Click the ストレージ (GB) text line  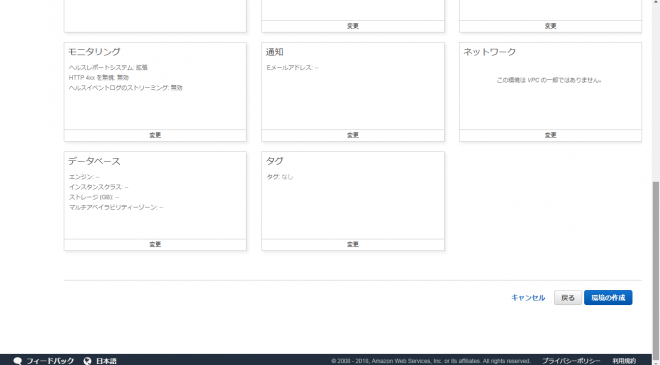tap(94, 197)
